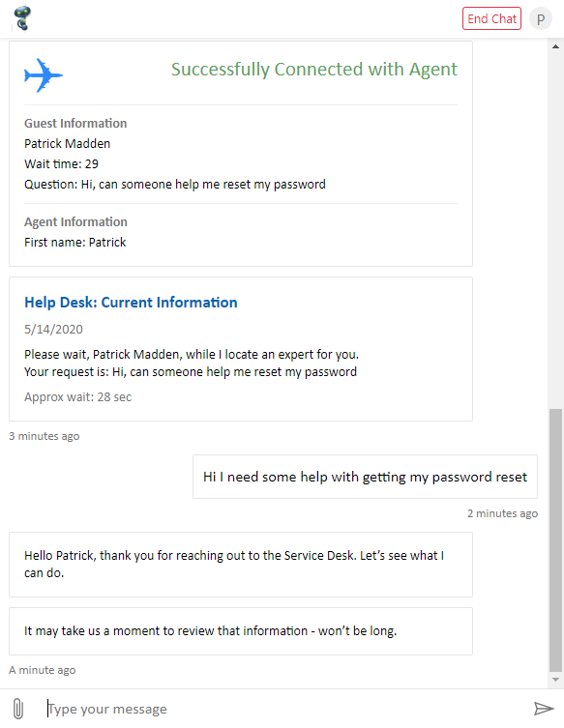The height and width of the screenshot is (728, 564).
Task: Click the Agent Information section label
Action: pyautogui.click(x=75, y=222)
